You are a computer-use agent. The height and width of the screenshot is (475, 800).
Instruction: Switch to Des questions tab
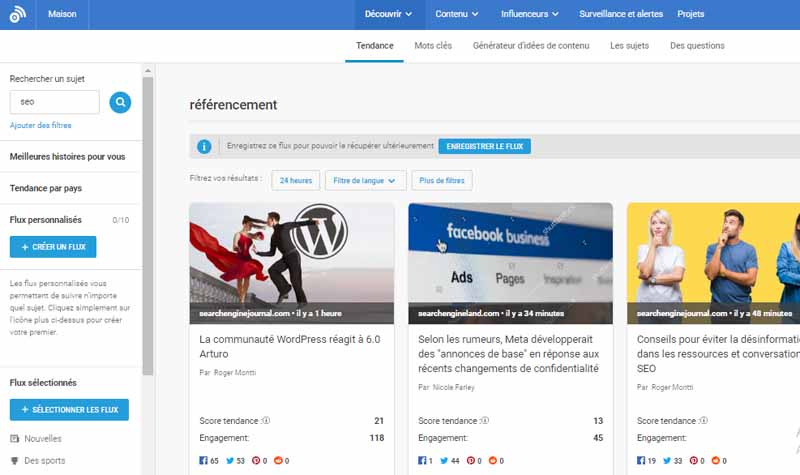697,46
